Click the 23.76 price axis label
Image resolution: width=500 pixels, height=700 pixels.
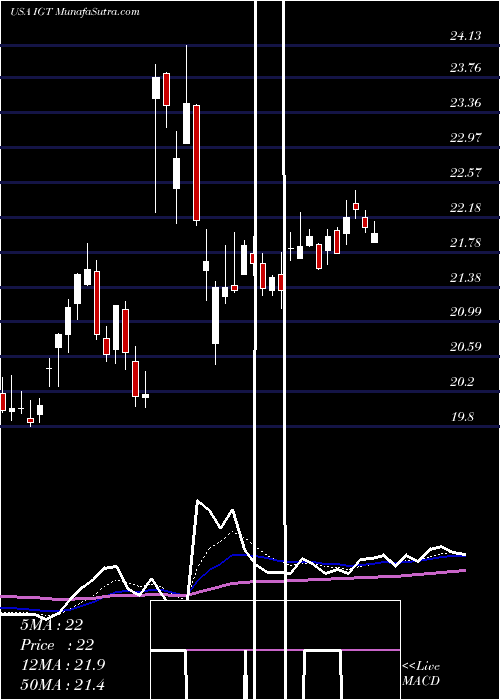click(466, 68)
